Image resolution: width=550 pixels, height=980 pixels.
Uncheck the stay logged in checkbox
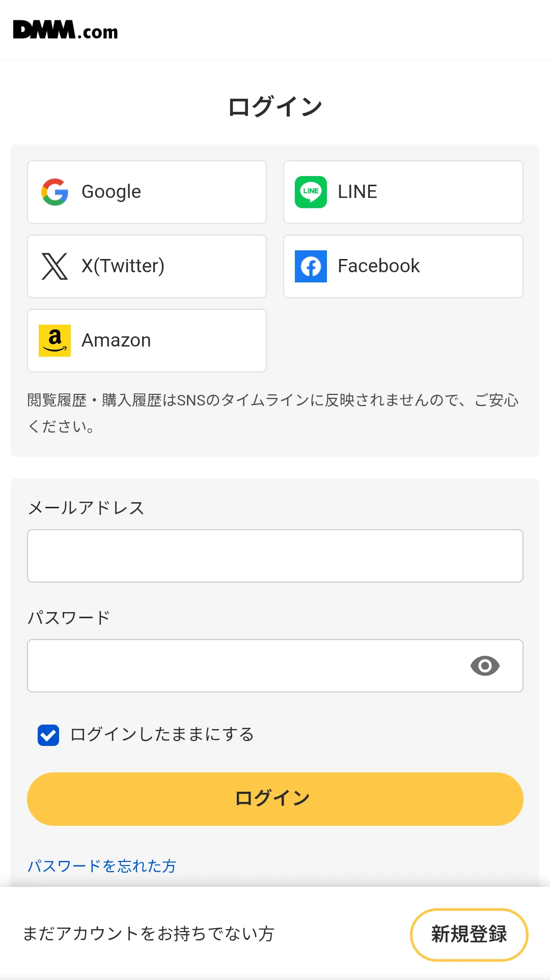pos(48,735)
